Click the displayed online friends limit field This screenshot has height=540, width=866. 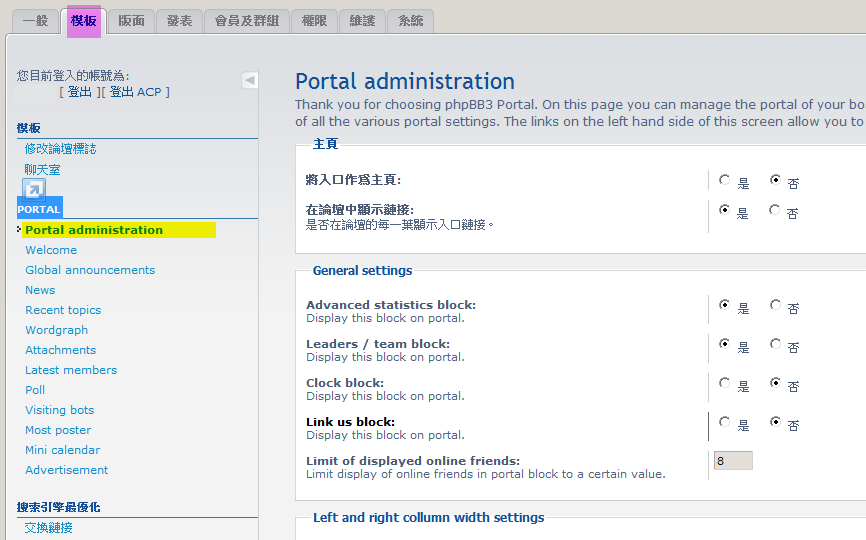(732, 461)
